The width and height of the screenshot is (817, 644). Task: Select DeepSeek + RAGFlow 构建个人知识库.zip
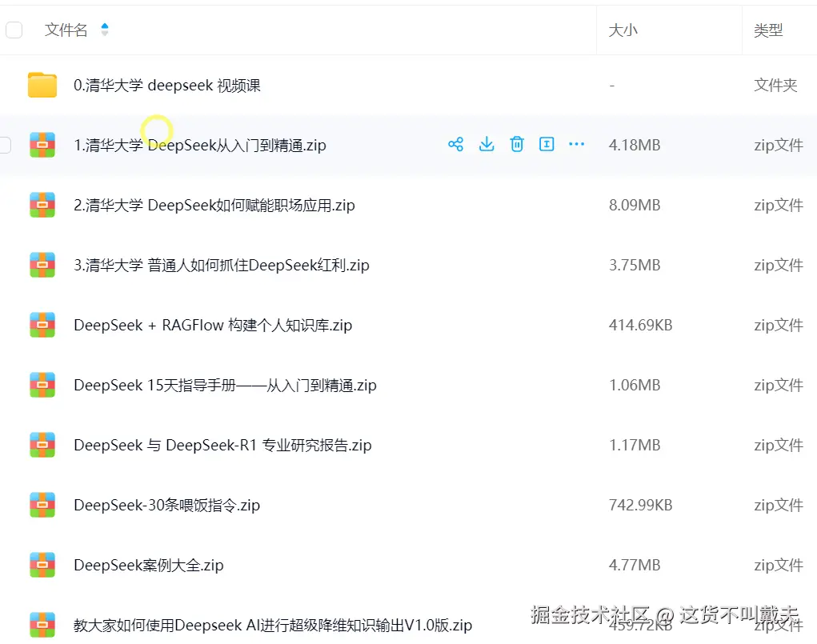[x=213, y=325]
